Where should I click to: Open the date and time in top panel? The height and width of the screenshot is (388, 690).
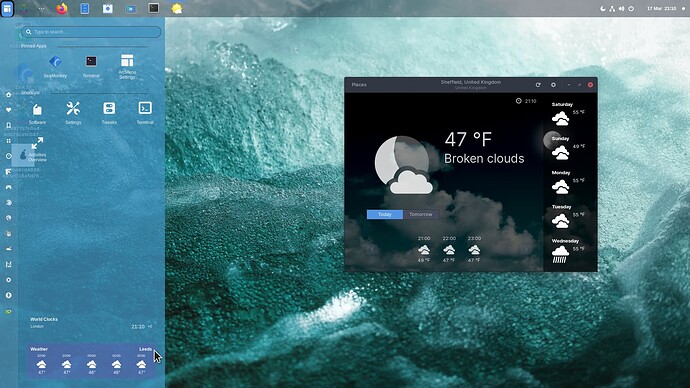click(x=661, y=8)
